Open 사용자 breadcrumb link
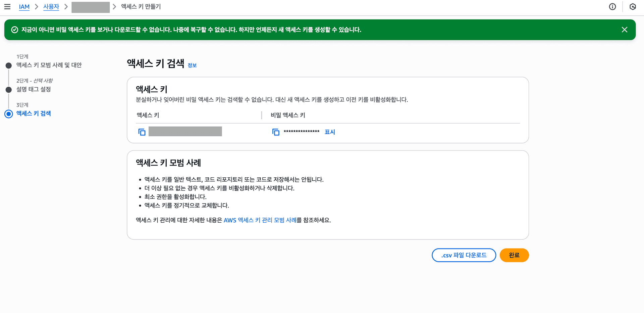 (x=51, y=6)
